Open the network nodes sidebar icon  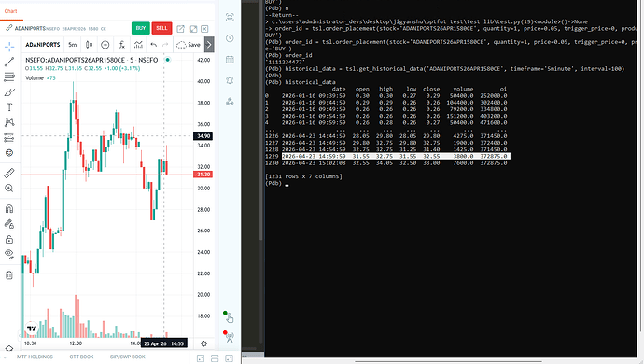(230, 102)
